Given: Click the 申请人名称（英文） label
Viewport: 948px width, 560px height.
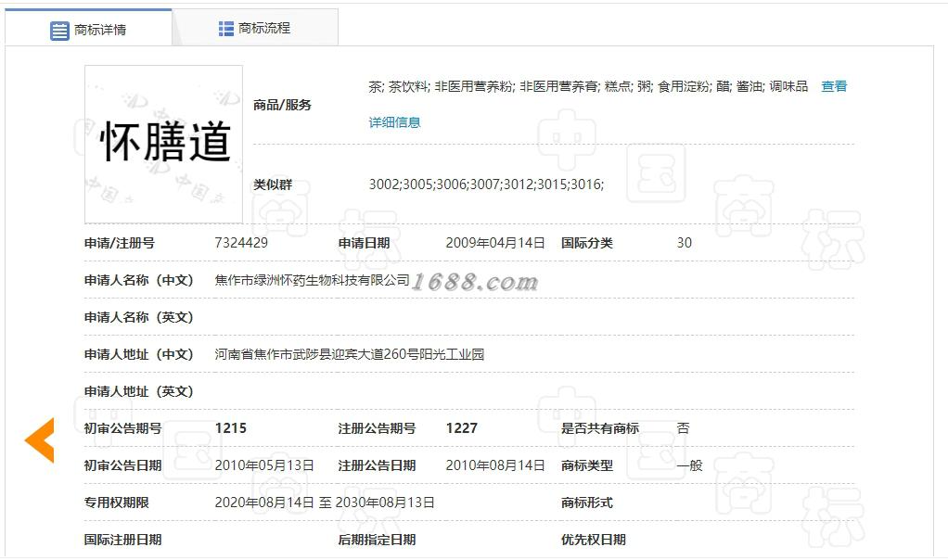Looking at the screenshot, I should coord(138,317).
